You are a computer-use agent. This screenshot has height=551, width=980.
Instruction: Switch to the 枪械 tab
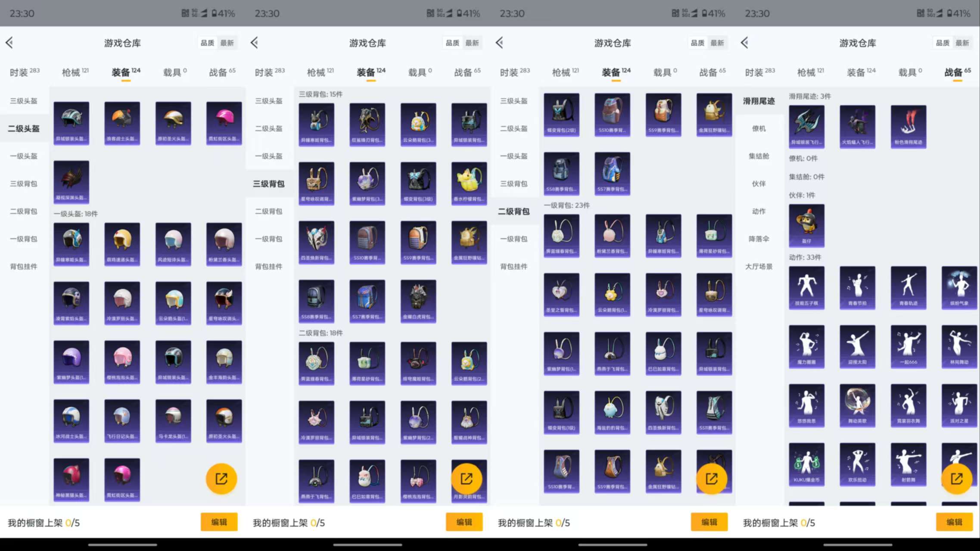tap(72, 72)
